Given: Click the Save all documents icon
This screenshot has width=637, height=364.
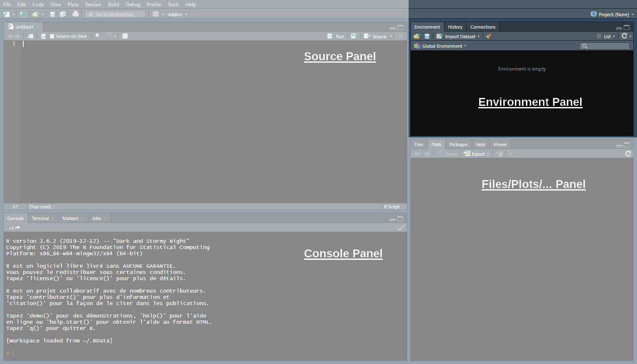Looking at the screenshot, I should [62, 14].
